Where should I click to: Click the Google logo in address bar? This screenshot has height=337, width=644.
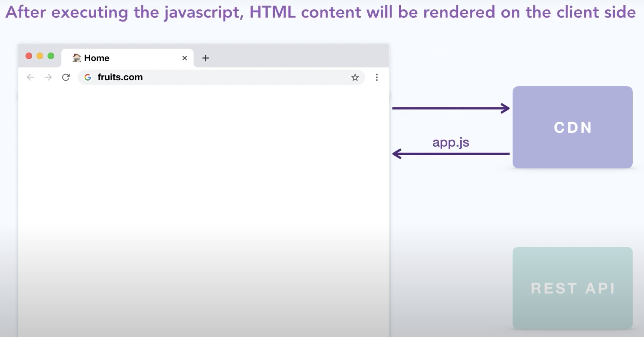tap(87, 77)
